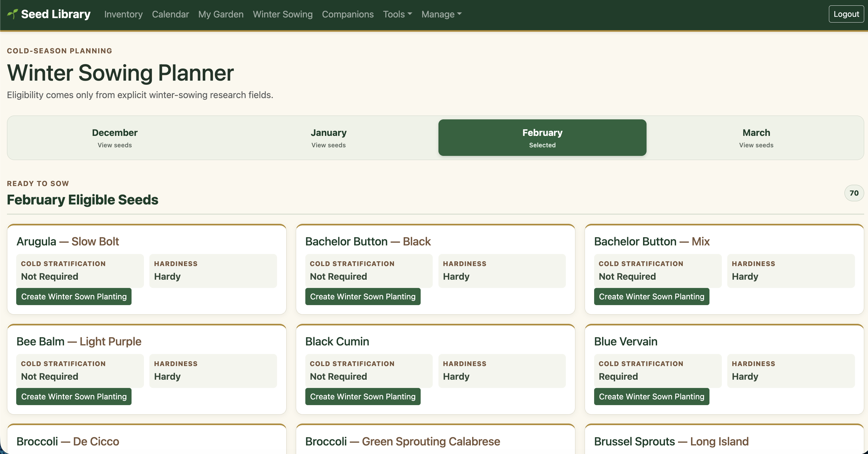Click the Seed Library sprout logo icon
This screenshot has height=454, width=868.
click(x=12, y=14)
